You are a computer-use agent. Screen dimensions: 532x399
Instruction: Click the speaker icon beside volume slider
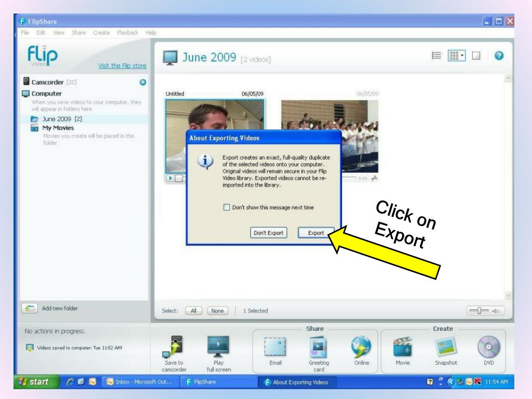496,311
